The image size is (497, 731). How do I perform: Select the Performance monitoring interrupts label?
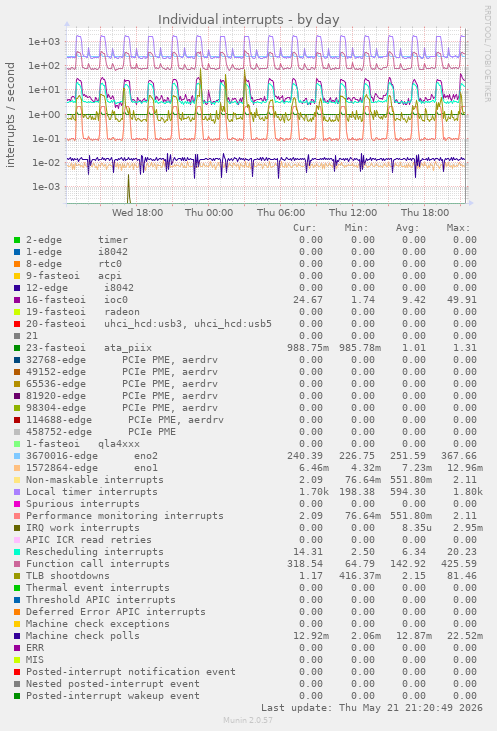pos(124,516)
